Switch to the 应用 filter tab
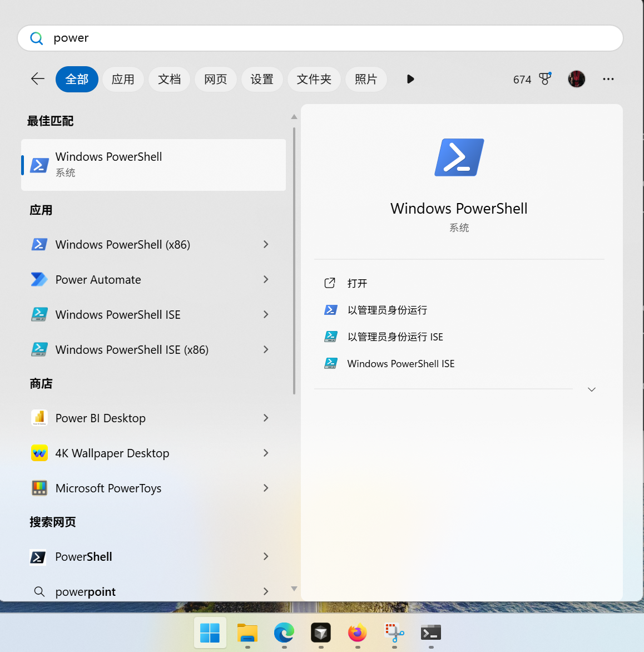644x652 pixels. (x=123, y=79)
